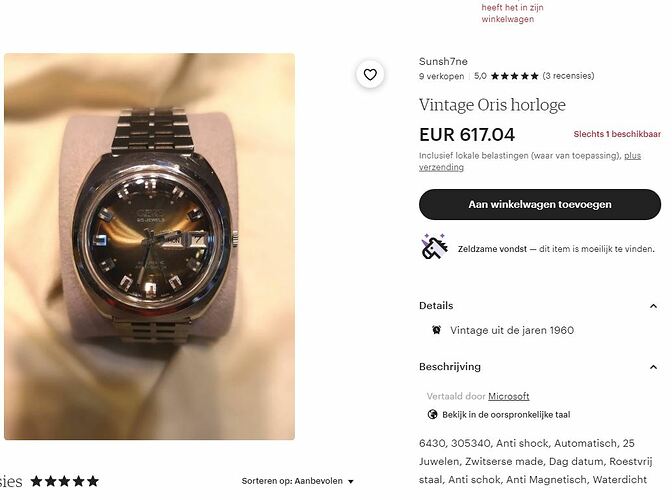672x500 pixels.
Task: Collapse the Beschrijving section chevron
Action: click(653, 367)
